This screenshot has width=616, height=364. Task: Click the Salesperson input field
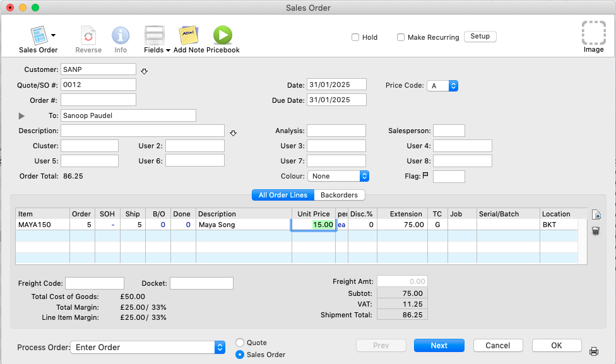(449, 131)
